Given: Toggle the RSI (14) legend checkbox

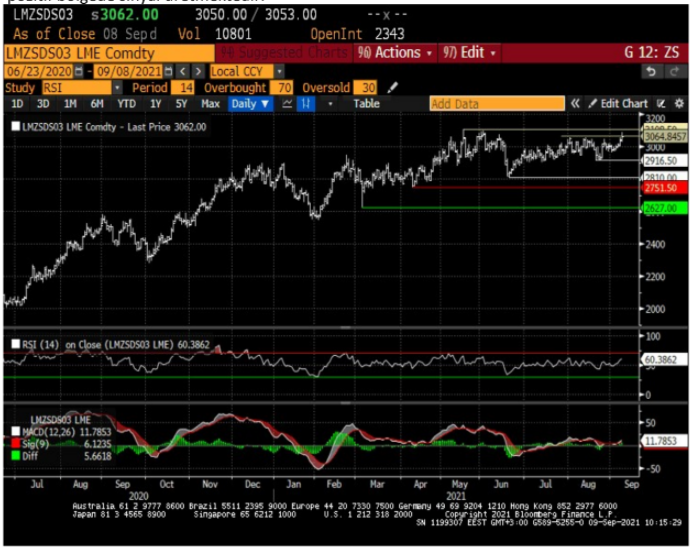Looking at the screenshot, I should [16, 344].
